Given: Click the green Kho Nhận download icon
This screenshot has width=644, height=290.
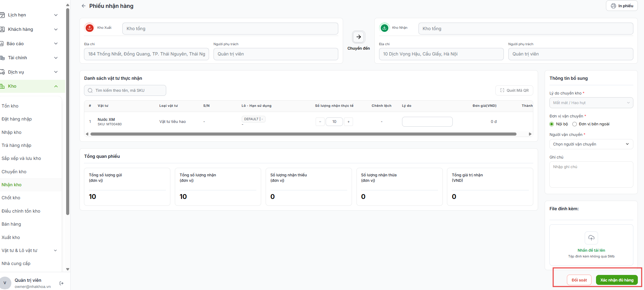Looking at the screenshot, I should tap(385, 28).
